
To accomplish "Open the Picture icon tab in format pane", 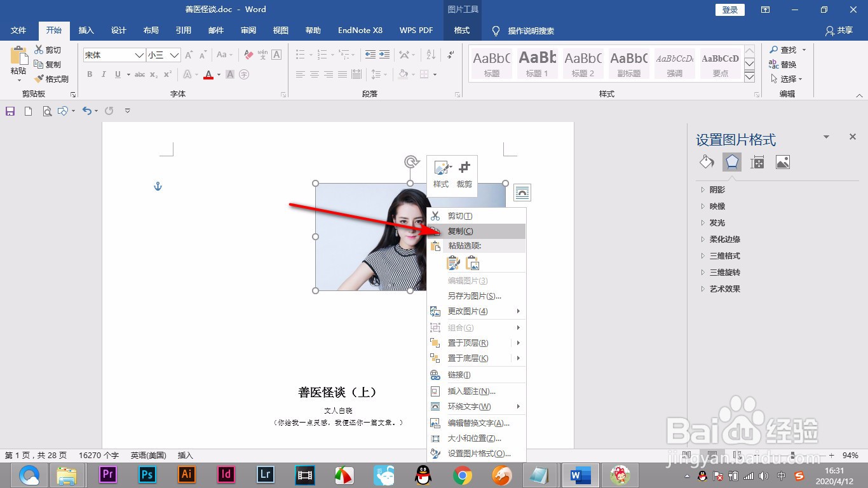I will click(x=783, y=162).
